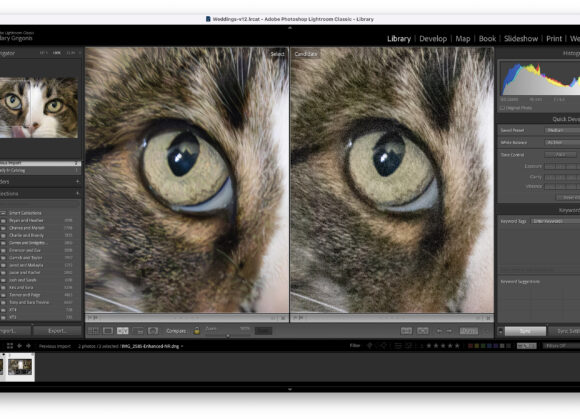Image resolution: width=580 pixels, height=420 pixels.
Task: Select next photo arrow in compare toolbar
Action: (449, 331)
